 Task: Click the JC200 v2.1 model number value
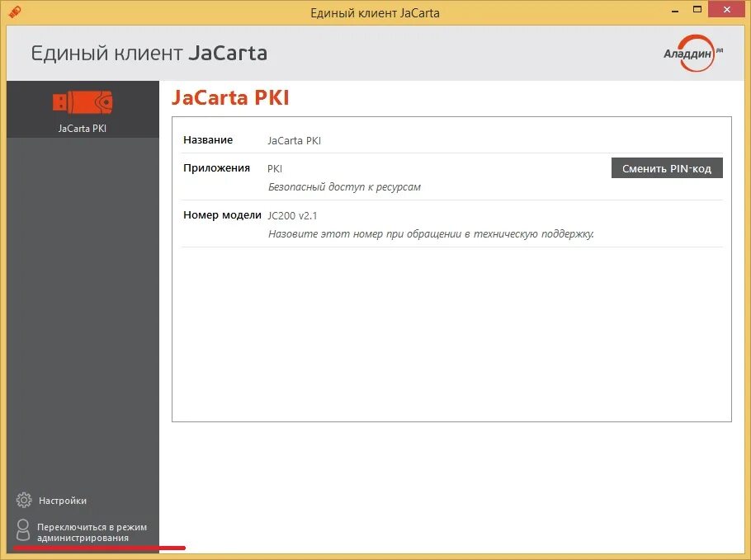(x=292, y=216)
